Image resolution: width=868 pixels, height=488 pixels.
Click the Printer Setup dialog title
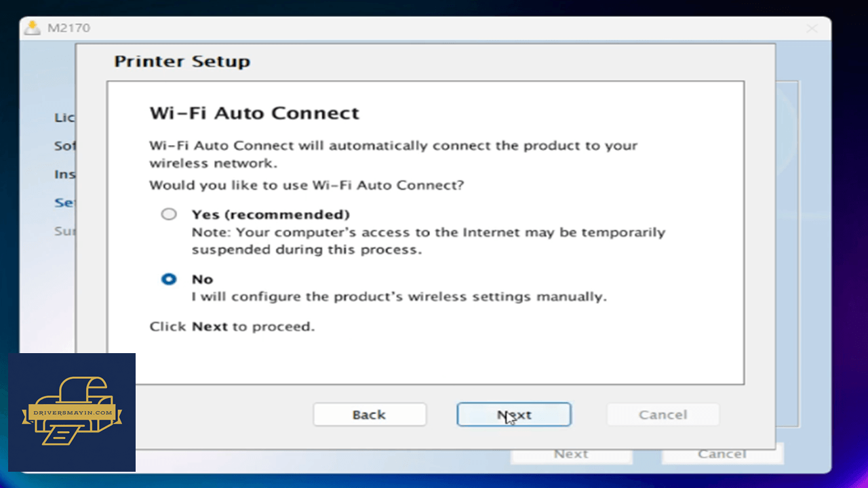[x=182, y=62]
